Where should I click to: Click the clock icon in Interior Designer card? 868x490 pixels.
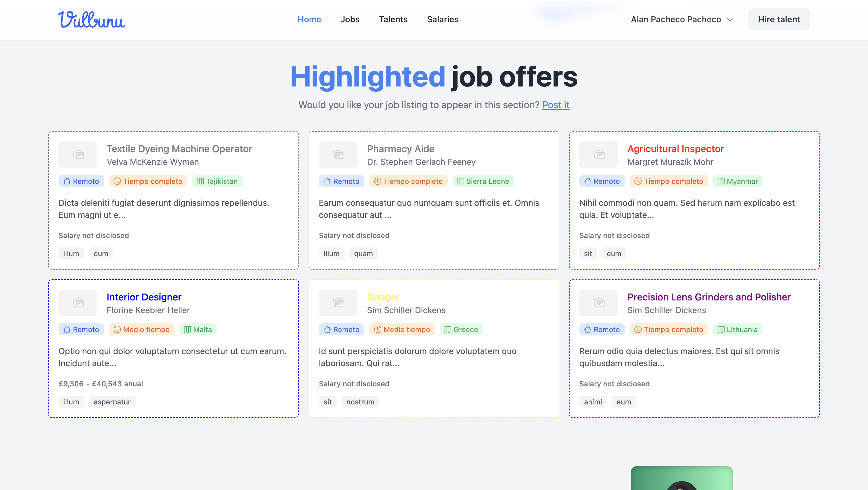tap(117, 330)
